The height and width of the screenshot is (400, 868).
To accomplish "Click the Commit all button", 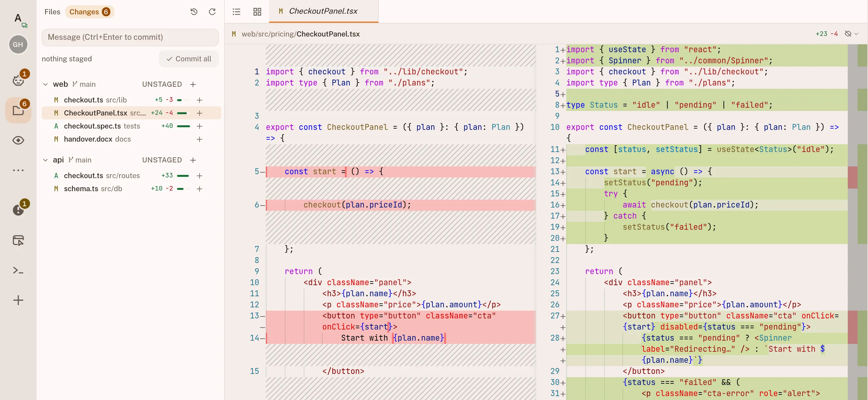I will 189,59.
